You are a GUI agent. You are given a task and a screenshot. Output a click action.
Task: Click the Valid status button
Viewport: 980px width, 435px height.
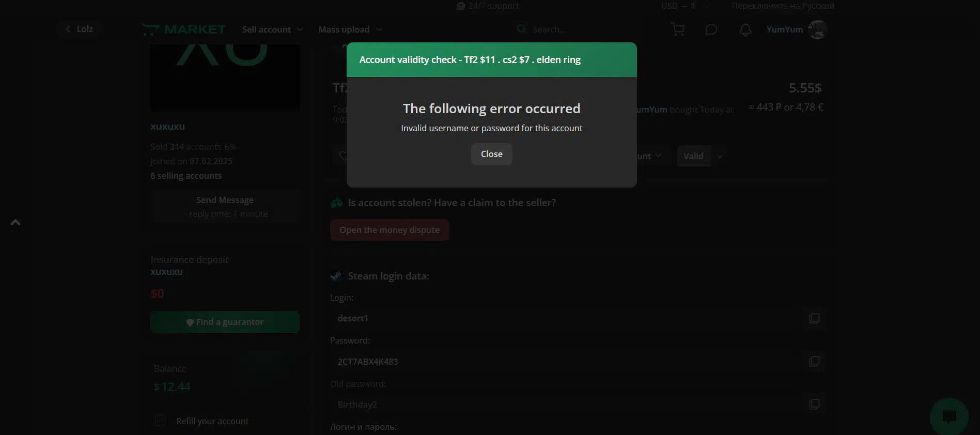point(693,156)
